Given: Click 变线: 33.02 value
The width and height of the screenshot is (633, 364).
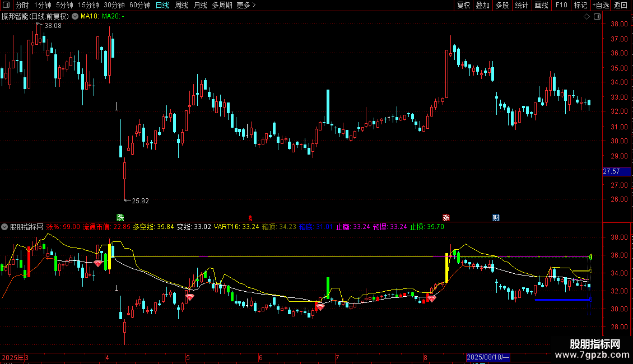Looking at the screenshot, I should (194, 227).
